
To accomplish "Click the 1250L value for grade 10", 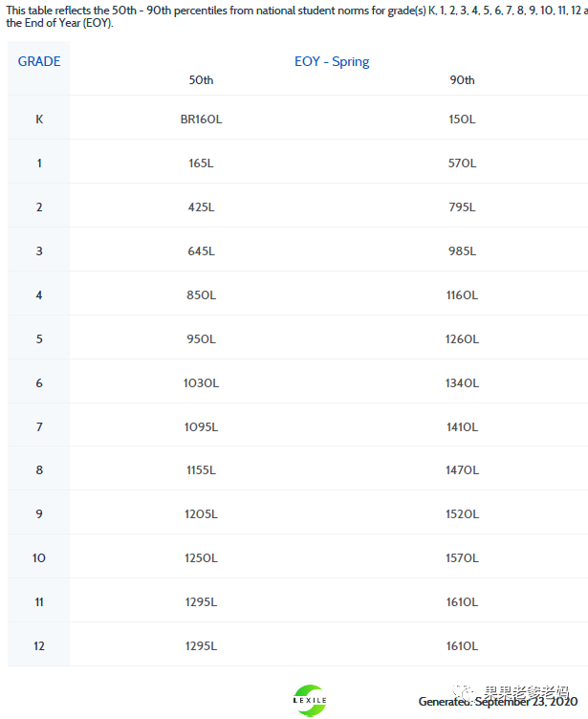I will 201,558.
